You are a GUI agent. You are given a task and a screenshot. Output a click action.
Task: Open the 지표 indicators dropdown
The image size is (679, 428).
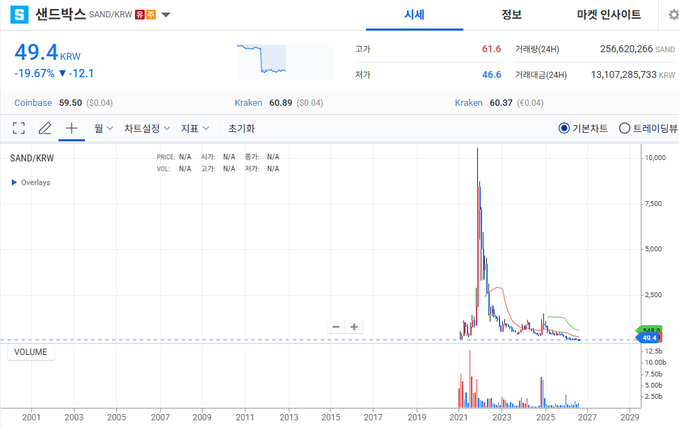pyautogui.click(x=195, y=128)
